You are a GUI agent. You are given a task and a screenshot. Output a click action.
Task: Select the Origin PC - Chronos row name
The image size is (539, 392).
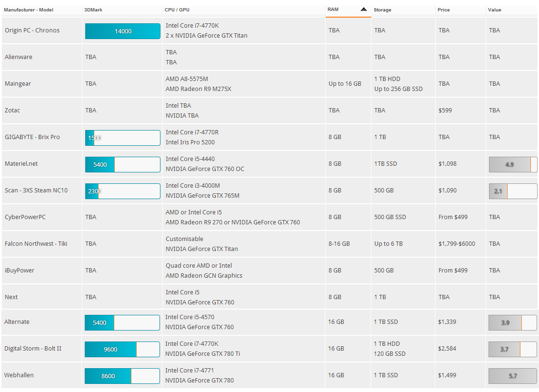[32, 30]
